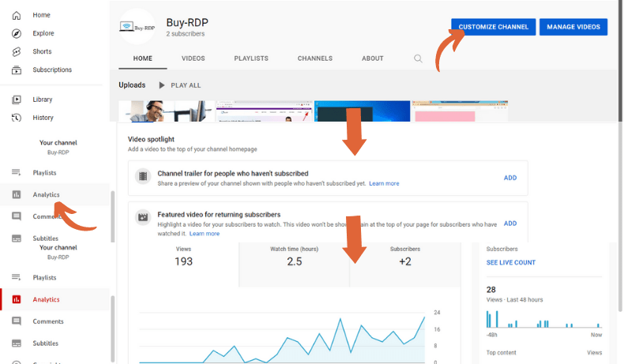
Task: Click the red Analytics bar-chart icon
Action: click(x=17, y=299)
